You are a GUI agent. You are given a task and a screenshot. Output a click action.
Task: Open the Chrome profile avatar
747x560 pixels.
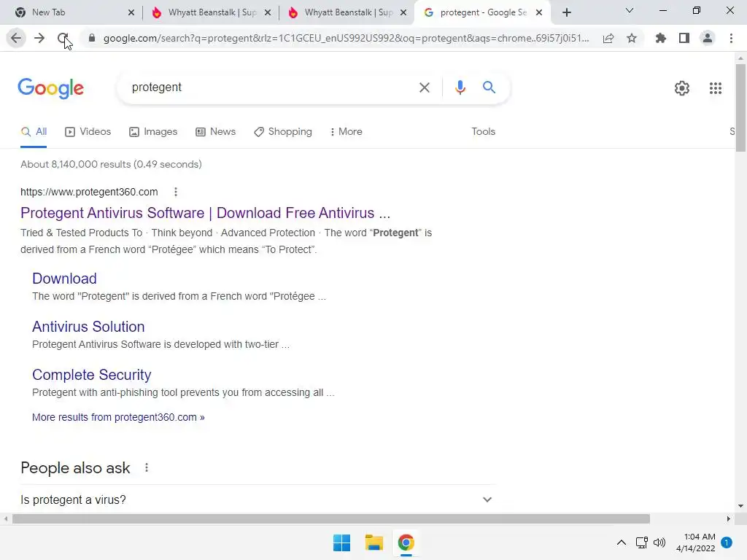(708, 38)
